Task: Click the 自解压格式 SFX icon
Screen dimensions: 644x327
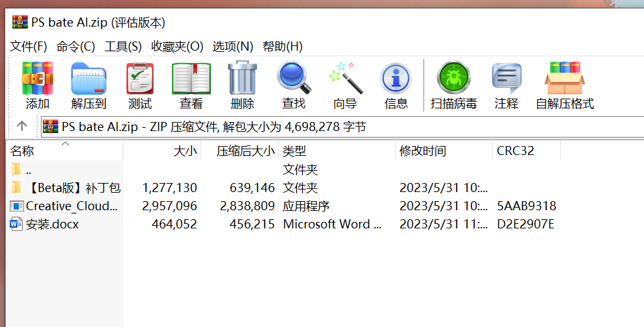Action: click(565, 79)
